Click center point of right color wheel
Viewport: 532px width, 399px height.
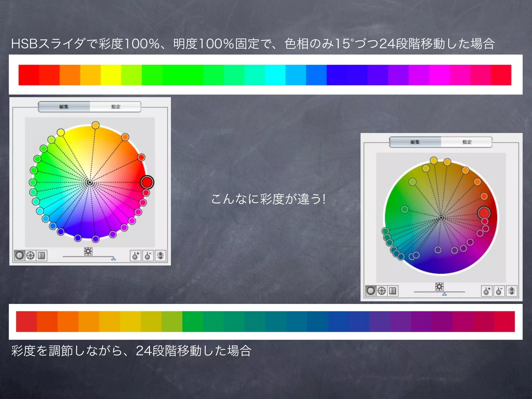[441, 218]
